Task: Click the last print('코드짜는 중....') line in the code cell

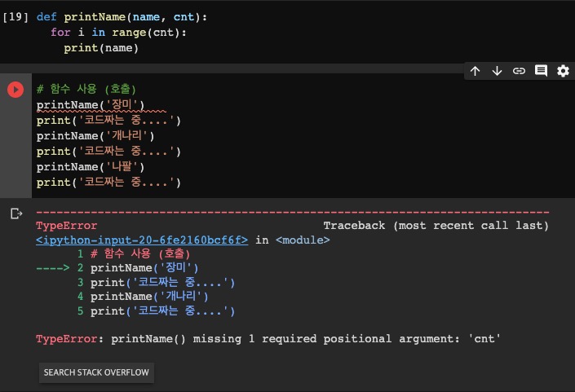Action: pyautogui.click(x=108, y=183)
